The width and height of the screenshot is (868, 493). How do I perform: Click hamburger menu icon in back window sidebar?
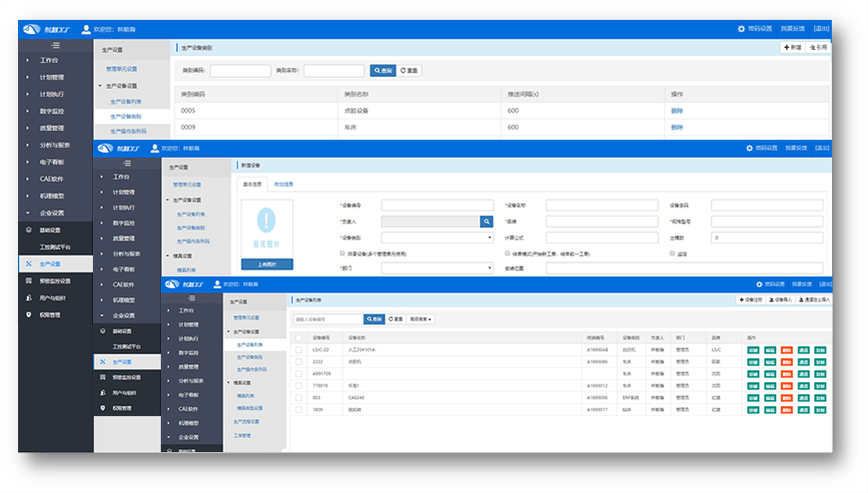[x=56, y=45]
